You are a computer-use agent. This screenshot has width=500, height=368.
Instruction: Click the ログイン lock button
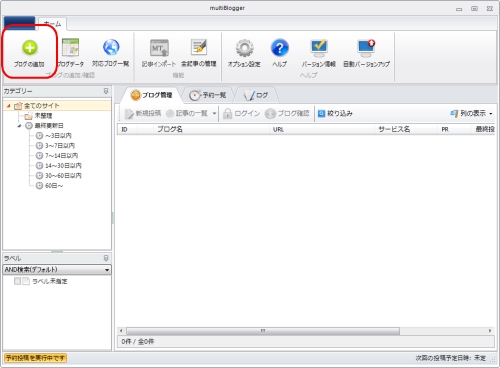tap(241, 114)
